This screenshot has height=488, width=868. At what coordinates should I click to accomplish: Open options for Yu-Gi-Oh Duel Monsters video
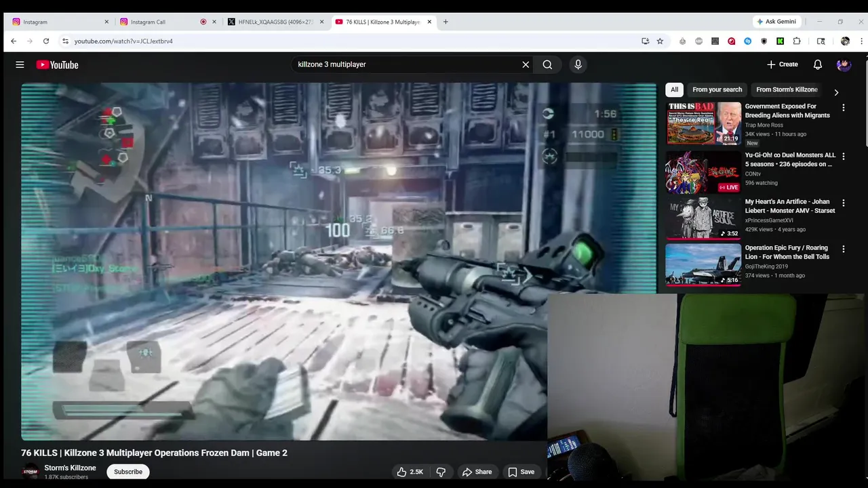(x=844, y=157)
